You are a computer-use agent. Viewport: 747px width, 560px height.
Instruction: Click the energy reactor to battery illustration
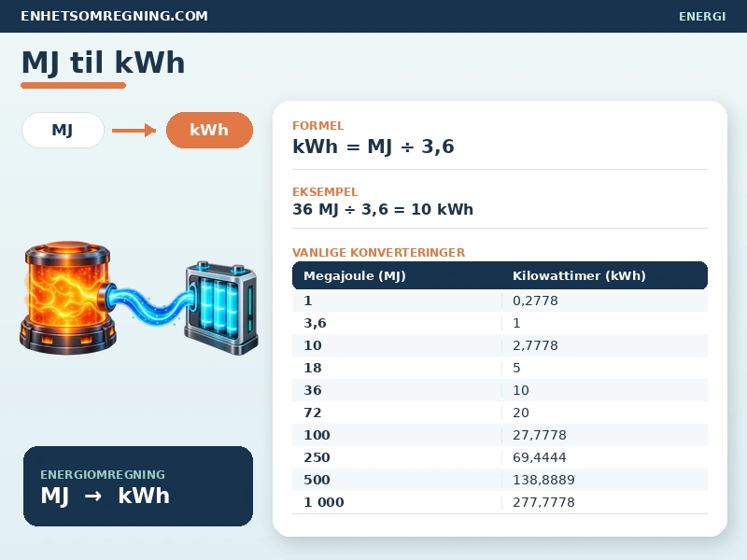tap(138, 299)
